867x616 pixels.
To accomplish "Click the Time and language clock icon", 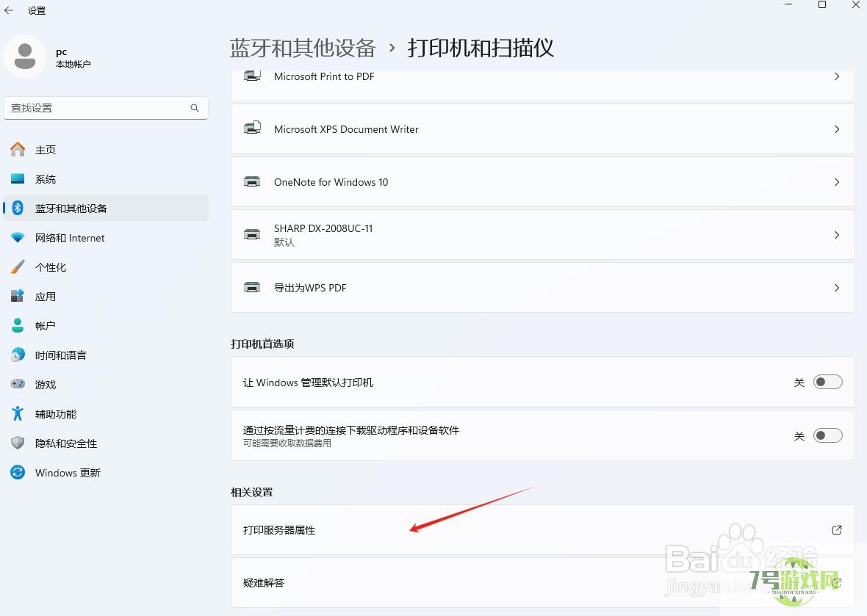I will point(18,355).
